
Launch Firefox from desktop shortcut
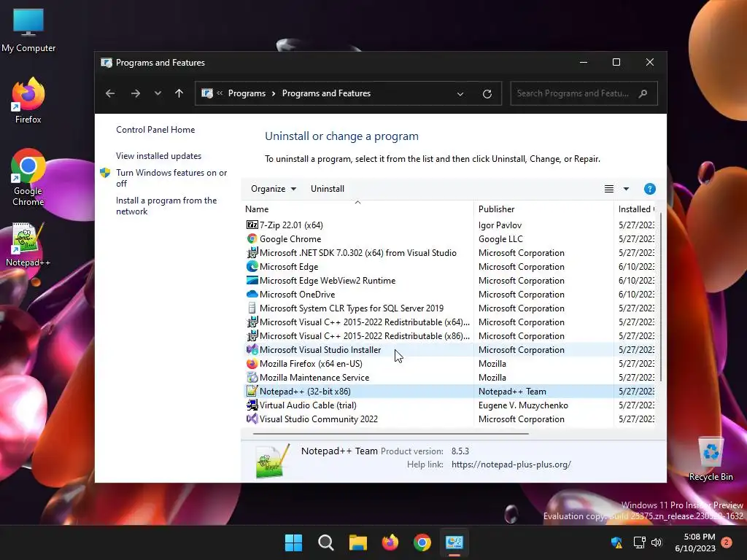tap(28, 101)
